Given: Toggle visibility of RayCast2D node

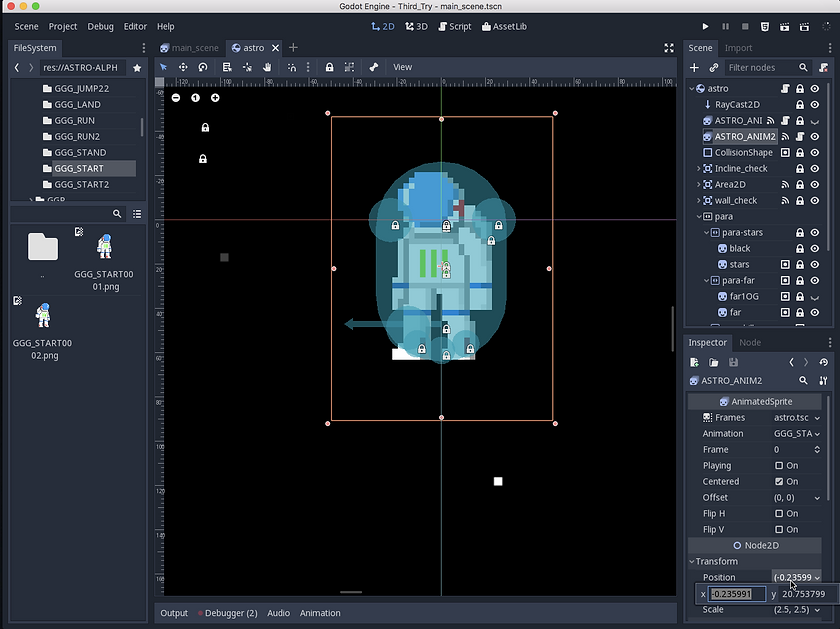Looking at the screenshot, I should (x=815, y=104).
